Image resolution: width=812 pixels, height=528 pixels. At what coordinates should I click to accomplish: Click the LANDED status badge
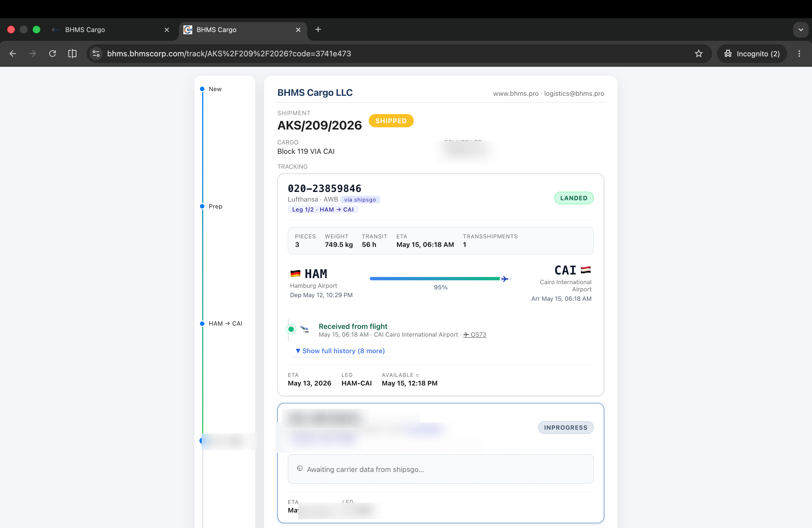coord(574,198)
